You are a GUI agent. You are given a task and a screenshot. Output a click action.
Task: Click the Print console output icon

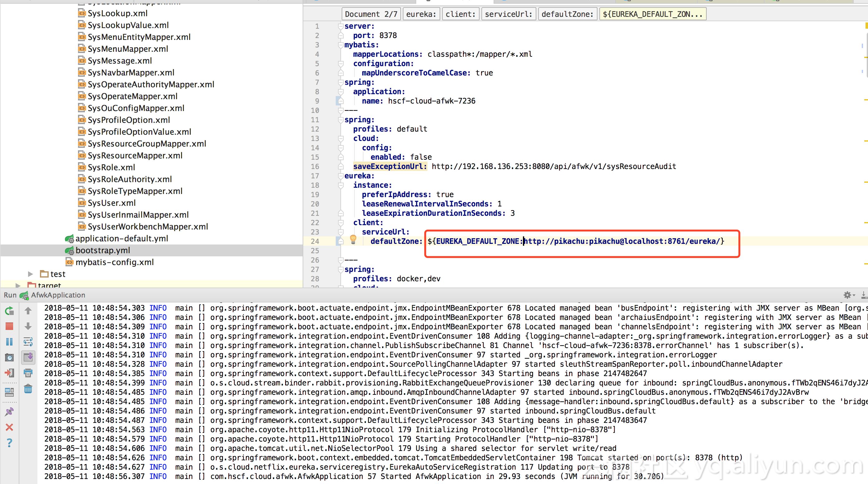28,373
